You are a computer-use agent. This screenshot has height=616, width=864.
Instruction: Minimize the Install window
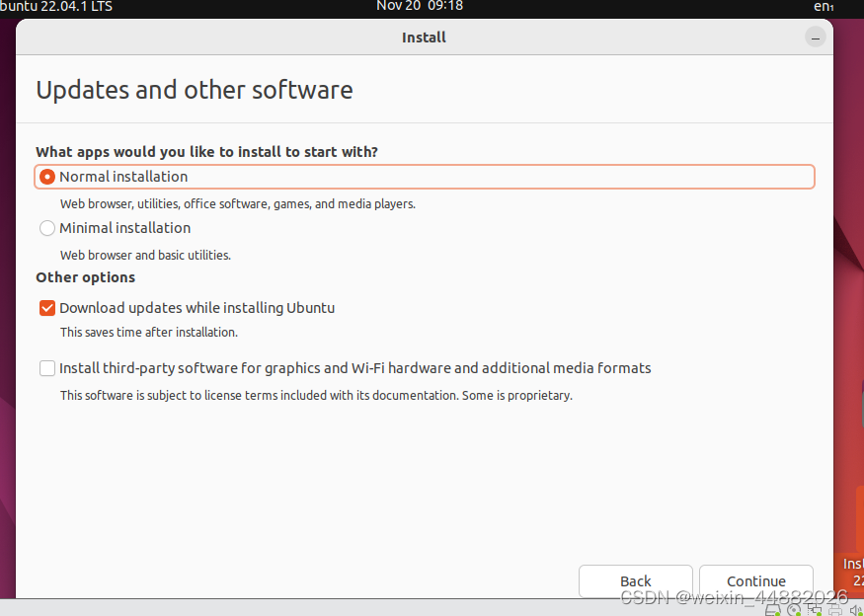click(815, 38)
